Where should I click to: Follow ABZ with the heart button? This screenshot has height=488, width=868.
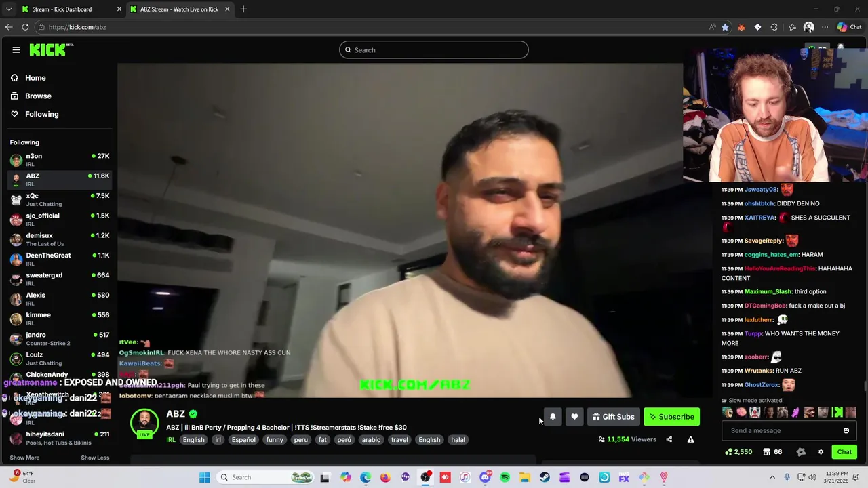click(574, 417)
